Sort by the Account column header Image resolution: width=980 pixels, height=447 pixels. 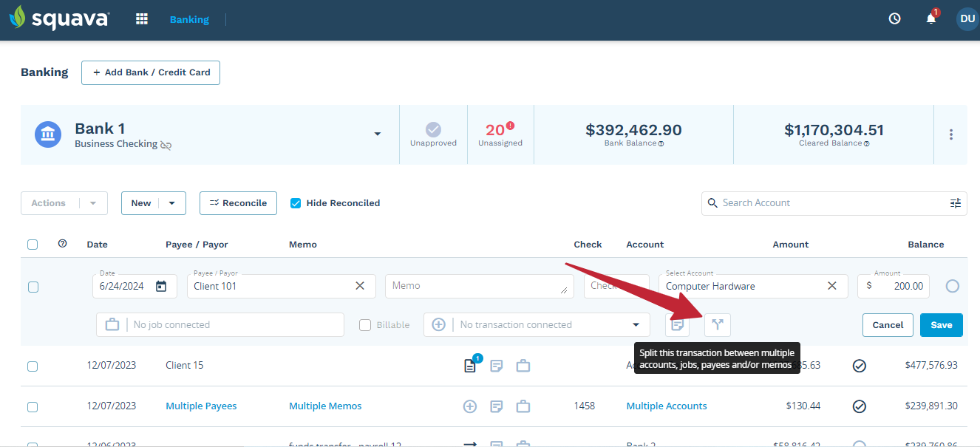tap(645, 245)
